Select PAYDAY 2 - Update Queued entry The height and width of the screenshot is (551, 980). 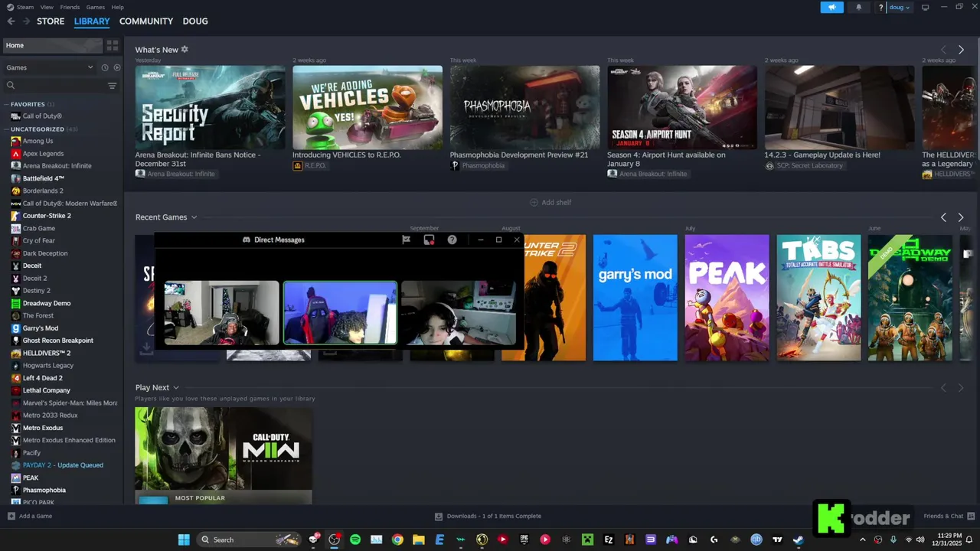click(63, 465)
